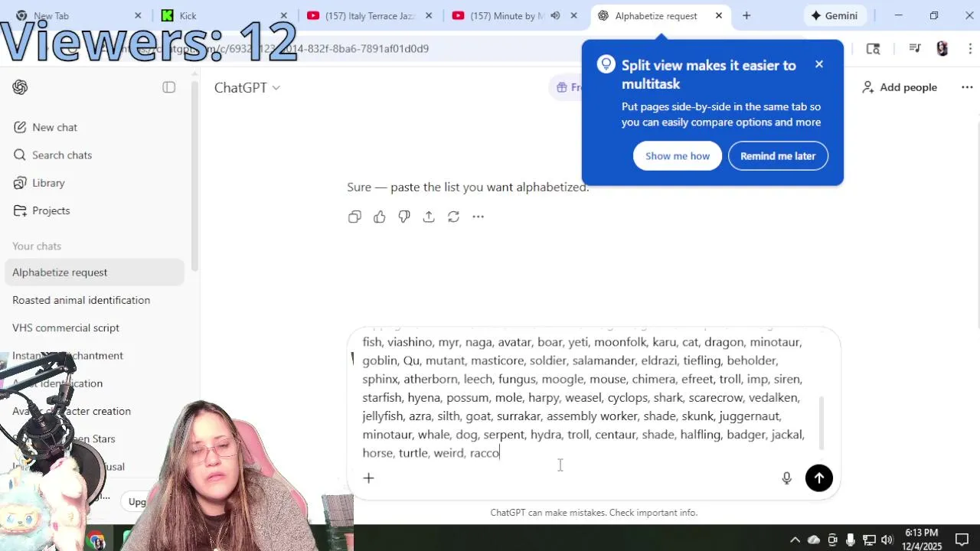The width and height of the screenshot is (980, 551).
Task: Open the Alphabetize request chat
Action: pos(94,272)
